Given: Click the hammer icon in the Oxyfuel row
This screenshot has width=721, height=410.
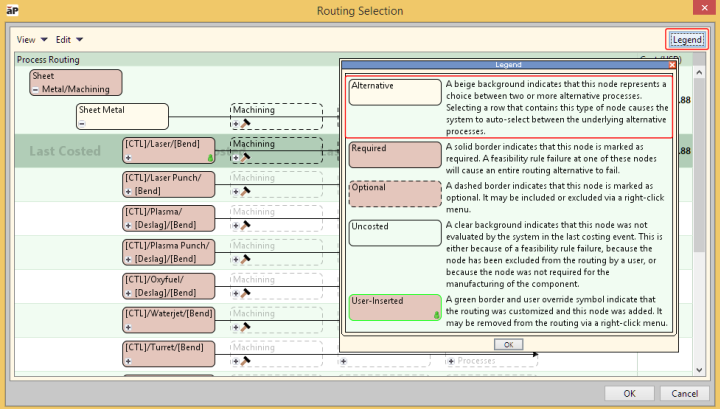Looking at the screenshot, I should [244, 293].
